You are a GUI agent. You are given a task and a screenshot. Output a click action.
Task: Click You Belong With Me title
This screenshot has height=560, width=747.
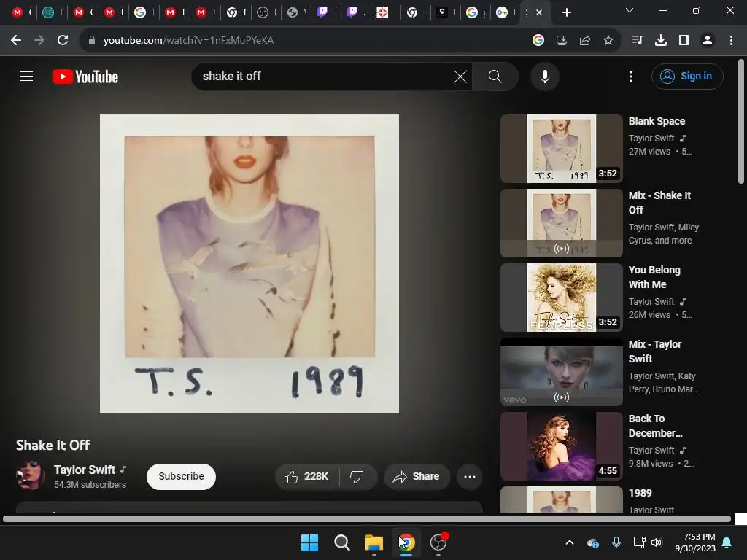654,277
